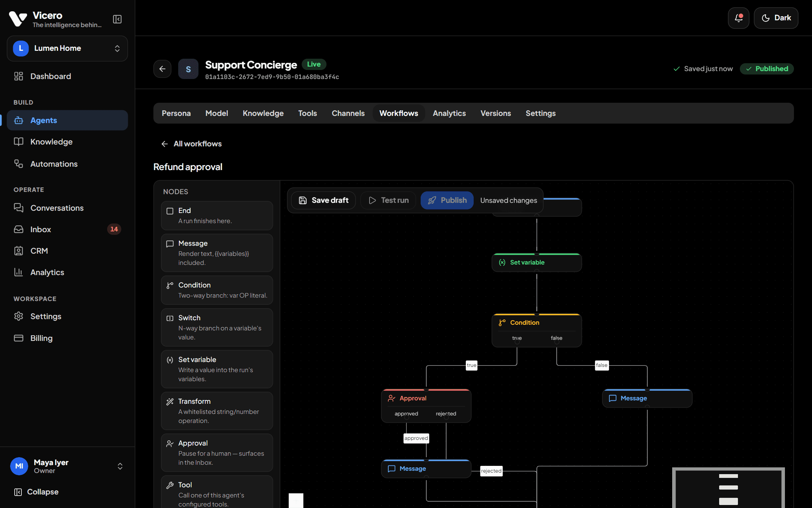Open the Inbox with 14 items
812x508 pixels.
(67, 230)
